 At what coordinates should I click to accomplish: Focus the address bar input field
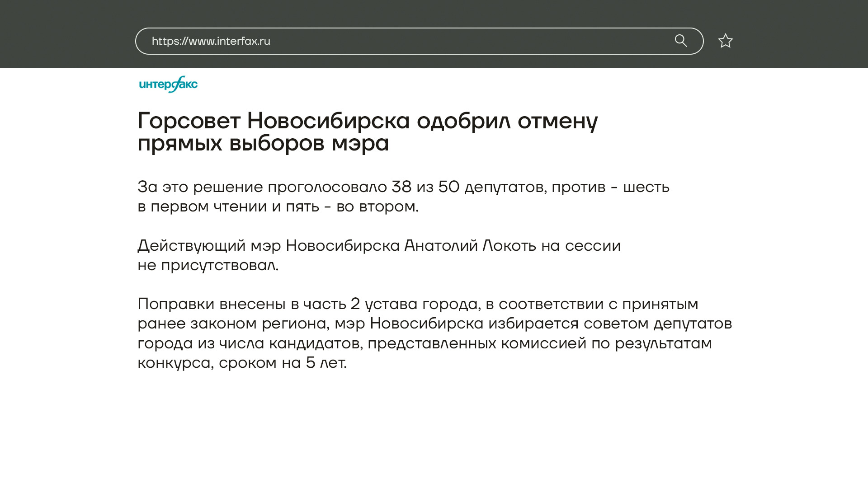tap(452, 41)
